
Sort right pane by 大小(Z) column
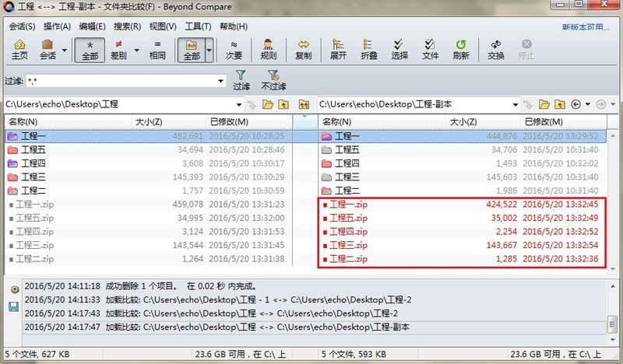tap(483, 121)
